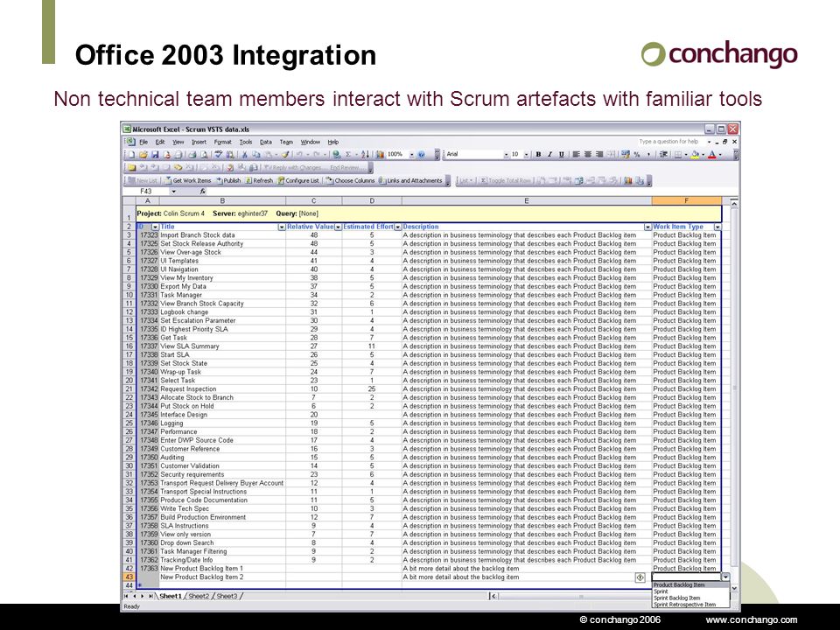Switch to the Sheet2 tab

point(199,596)
